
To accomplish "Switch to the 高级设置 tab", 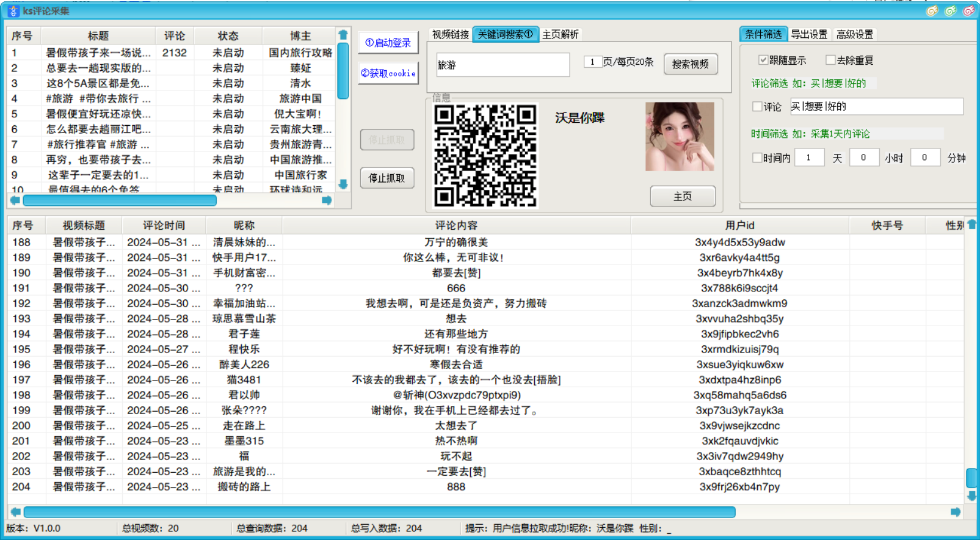I will pyautogui.click(x=855, y=34).
